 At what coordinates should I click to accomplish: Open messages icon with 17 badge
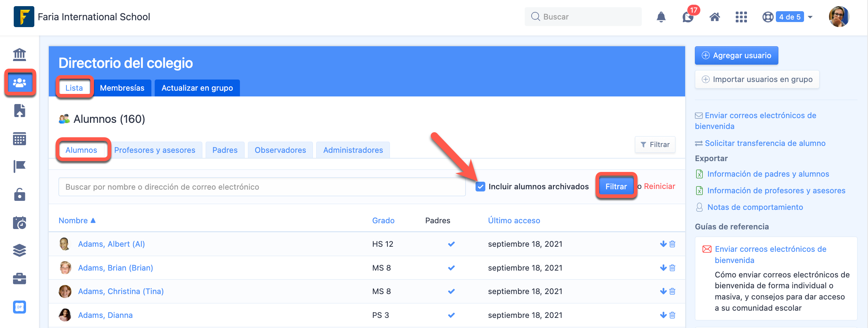pos(688,17)
